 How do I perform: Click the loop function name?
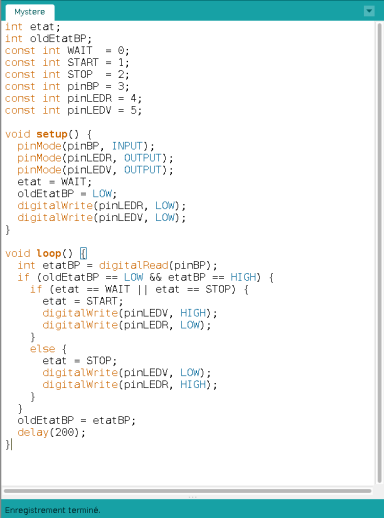point(49,254)
